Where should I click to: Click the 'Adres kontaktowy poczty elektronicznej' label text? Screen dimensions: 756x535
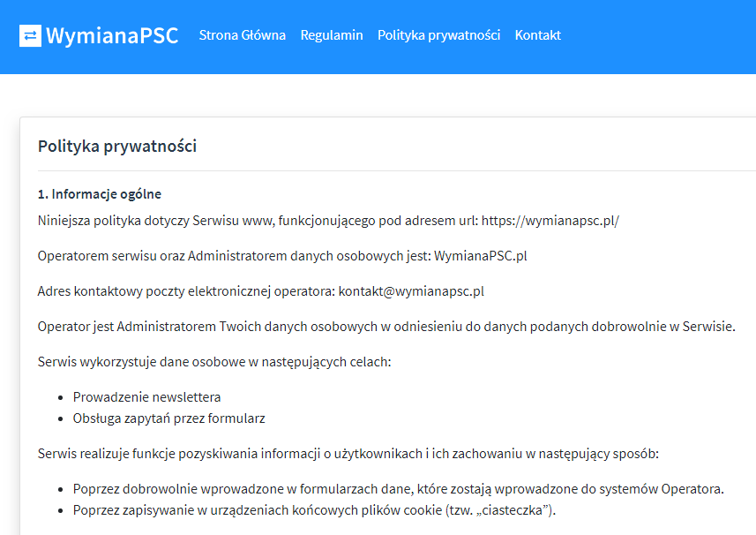pyautogui.click(x=186, y=291)
